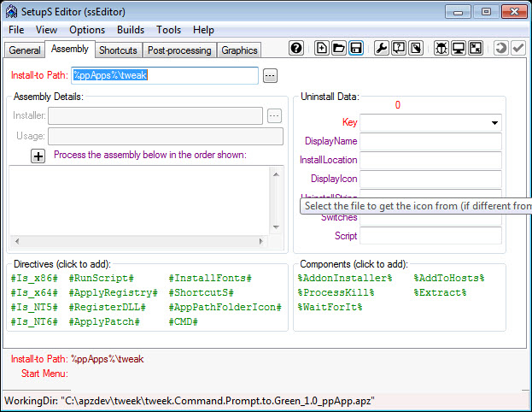Browse for Install-to Path with ellipsis button
Screen dimensions: 532x412
[270, 75]
